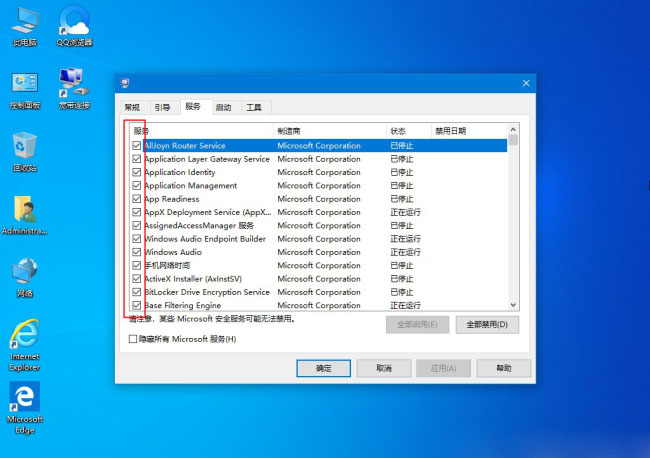This screenshot has height=458, width=650.
Task: Uncheck Application Identity checkbox
Action: [x=137, y=172]
